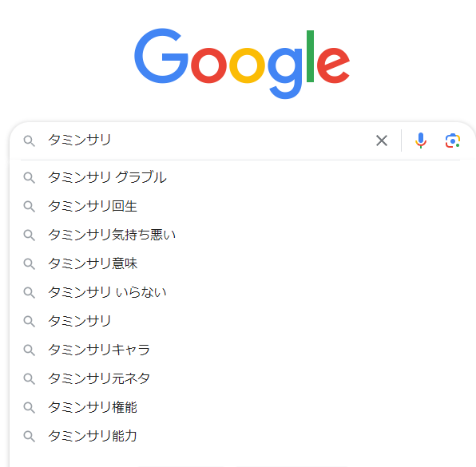Select the suggestion タミンサリキャラ
The height and width of the screenshot is (467, 476).
point(243,350)
